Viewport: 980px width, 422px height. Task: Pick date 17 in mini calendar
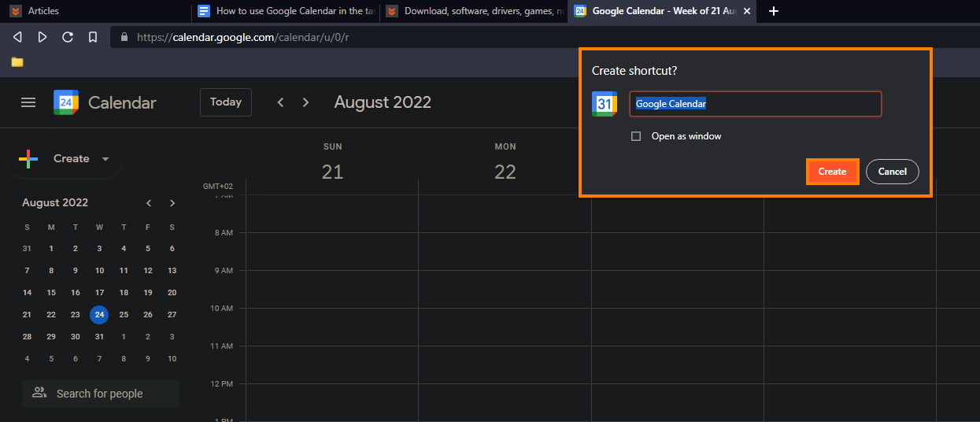tap(99, 293)
